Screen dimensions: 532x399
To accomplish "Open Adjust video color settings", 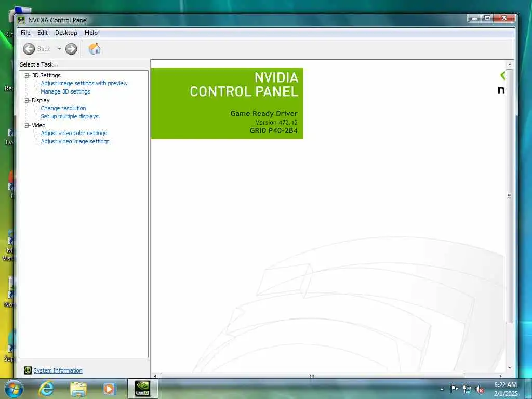I will tap(74, 133).
